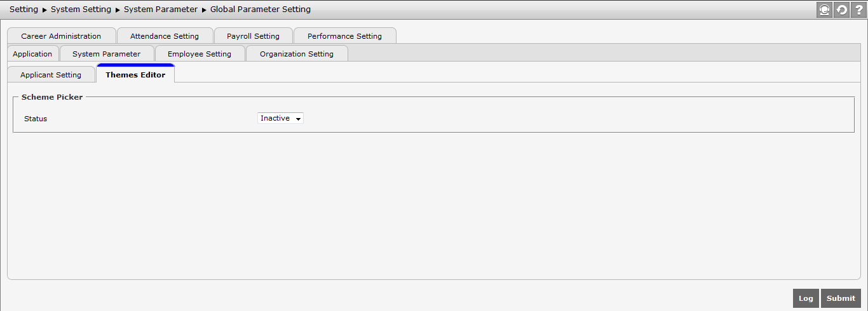
Task: Click Global Parameter Setting in the breadcrumb
Action: 261,10
